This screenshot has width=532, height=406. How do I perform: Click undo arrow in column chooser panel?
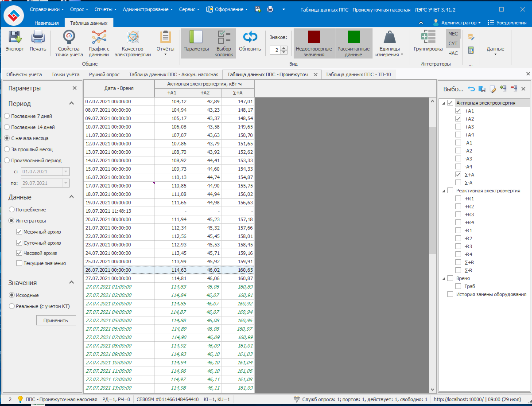coord(471,89)
